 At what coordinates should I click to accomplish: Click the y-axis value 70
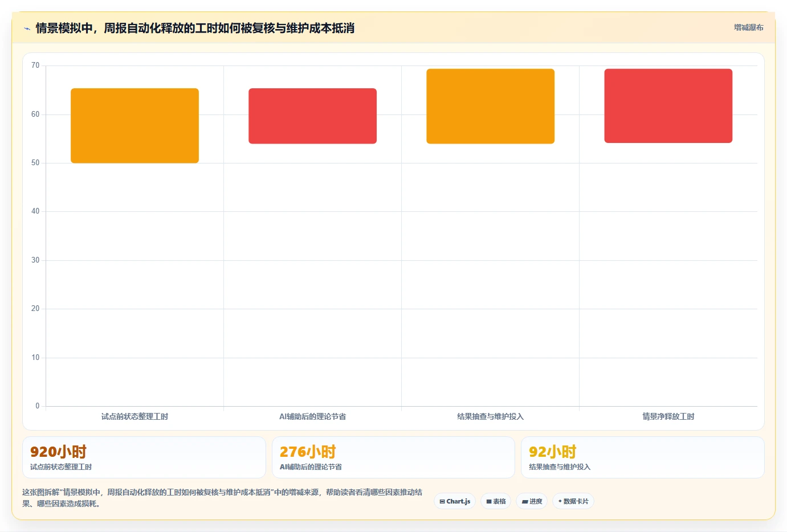pos(35,66)
